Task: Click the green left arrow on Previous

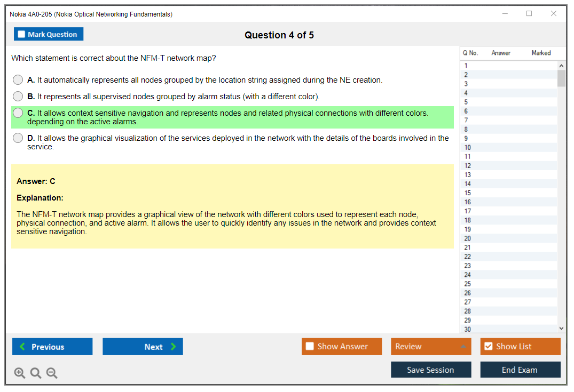Action: click(x=22, y=347)
